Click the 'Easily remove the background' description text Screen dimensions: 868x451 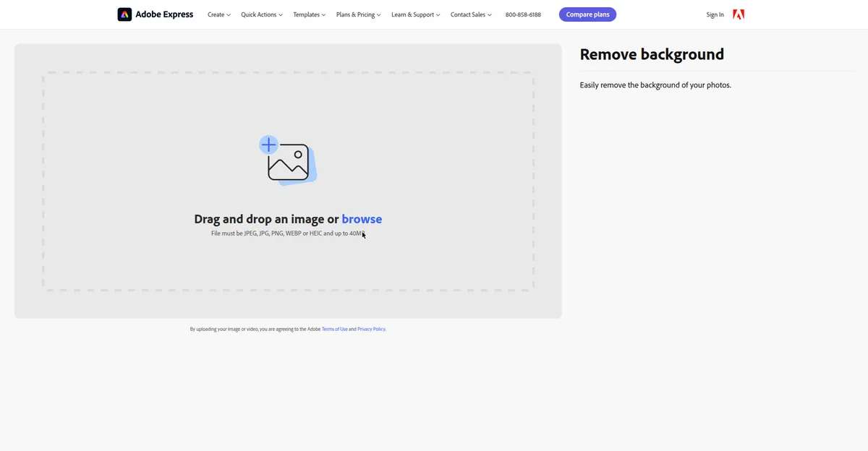click(x=655, y=85)
